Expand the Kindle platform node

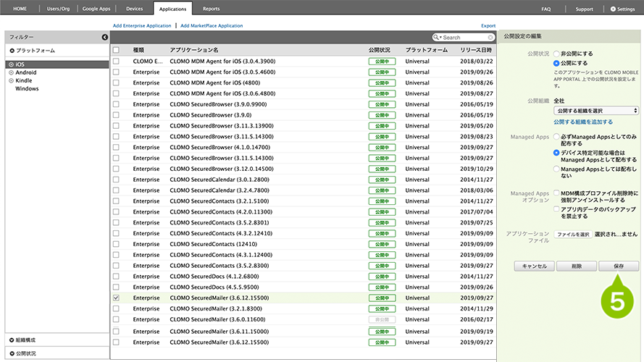coord(12,81)
